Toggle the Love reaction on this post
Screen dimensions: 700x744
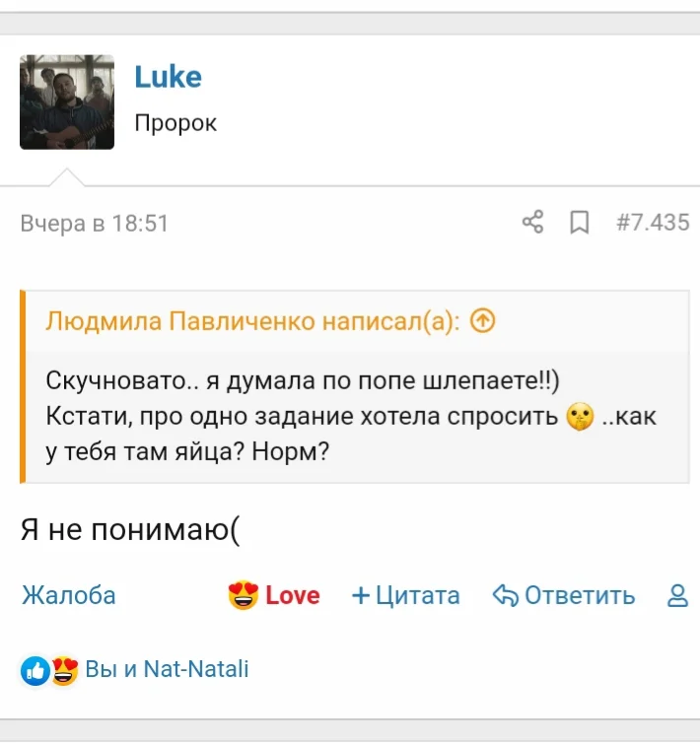point(274,595)
